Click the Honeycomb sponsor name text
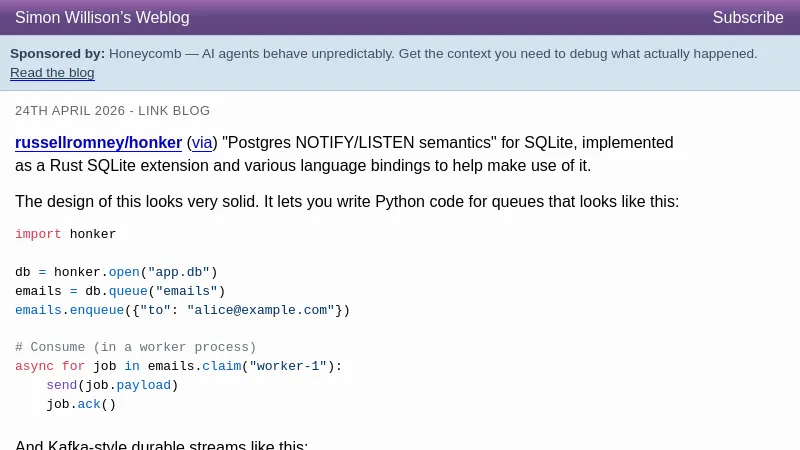The image size is (800, 450). [x=149, y=54]
